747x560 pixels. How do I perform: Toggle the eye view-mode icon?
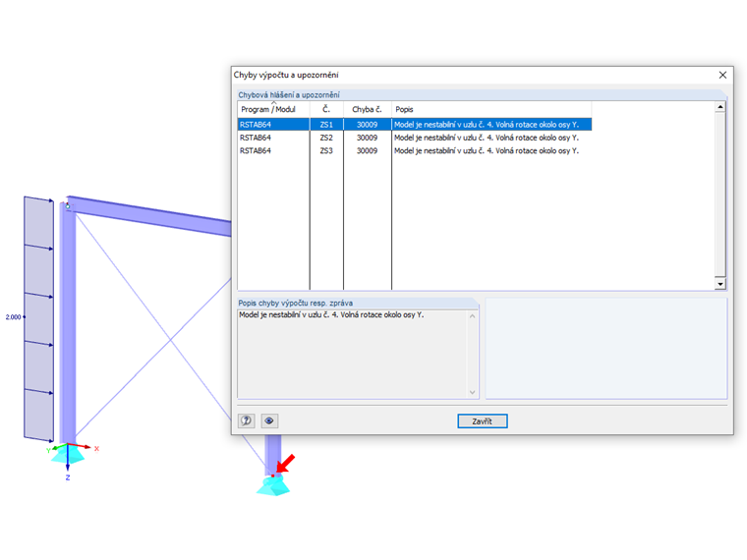point(269,420)
